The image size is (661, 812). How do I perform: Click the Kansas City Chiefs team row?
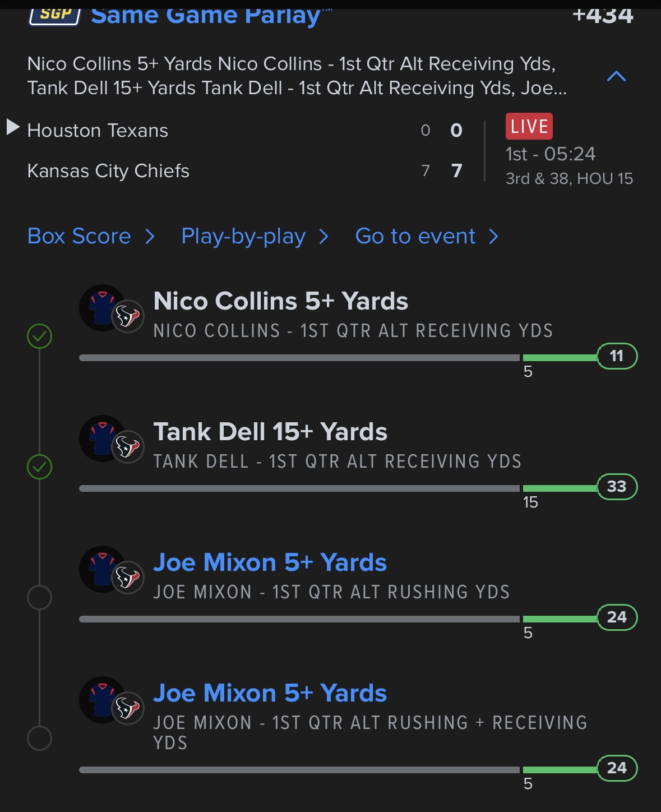108,170
